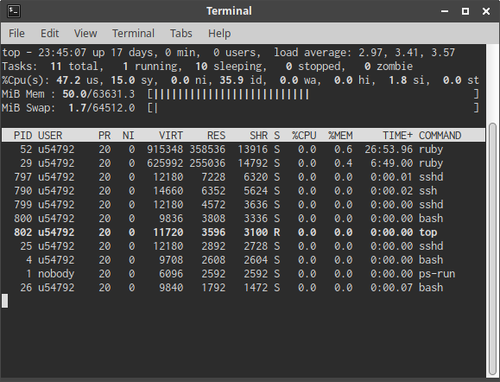The image size is (500, 382).
Task: Click the USER column header
Action: (50, 135)
